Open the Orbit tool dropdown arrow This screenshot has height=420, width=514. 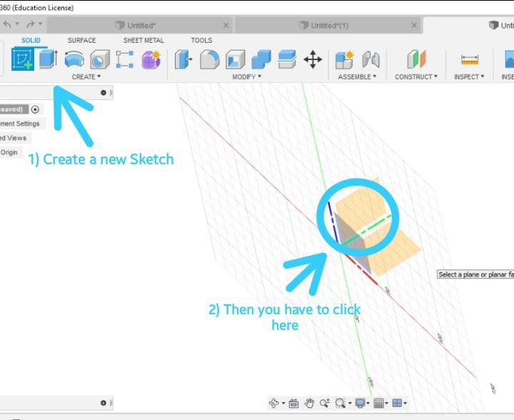tap(283, 404)
